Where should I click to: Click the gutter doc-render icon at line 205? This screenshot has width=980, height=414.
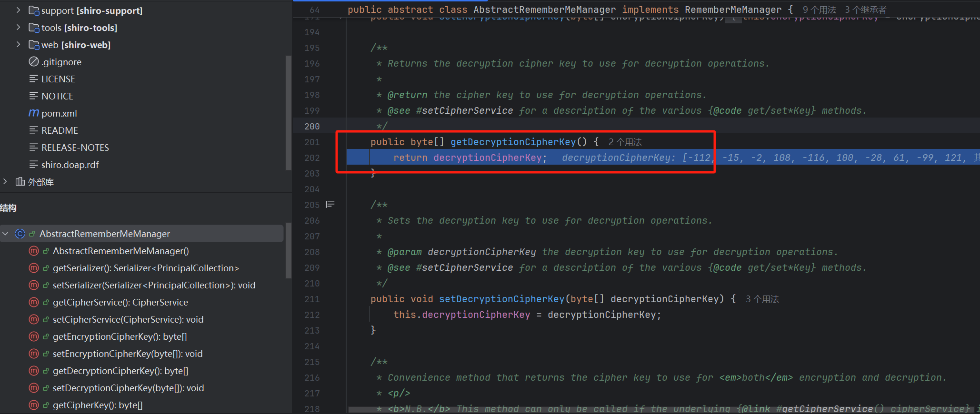click(x=330, y=205)
